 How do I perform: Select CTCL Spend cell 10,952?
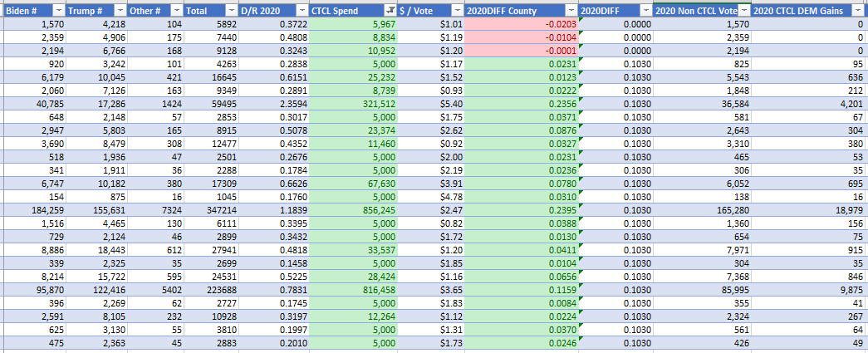[353, 51]
